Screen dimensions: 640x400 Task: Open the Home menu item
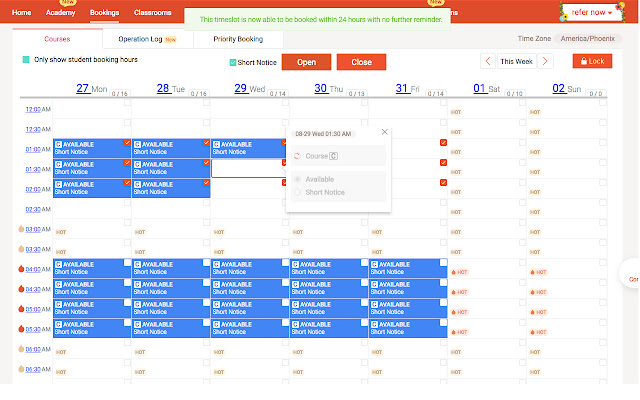coord(21,13)
